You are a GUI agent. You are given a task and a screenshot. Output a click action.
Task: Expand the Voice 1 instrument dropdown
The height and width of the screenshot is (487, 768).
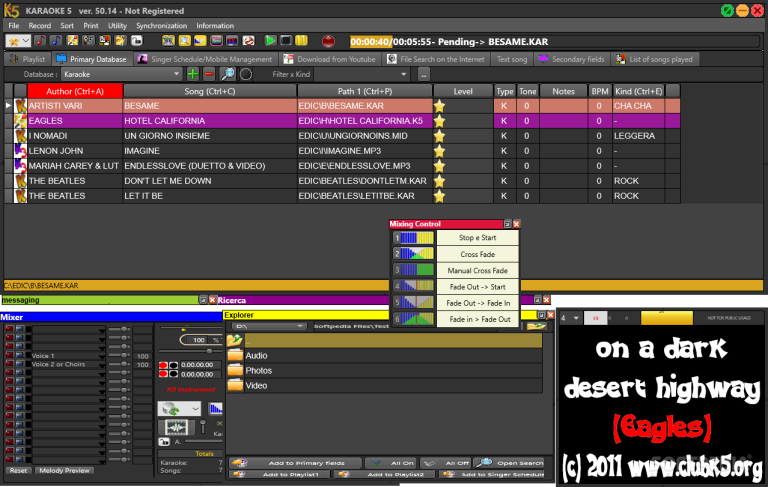pos(102,355)
